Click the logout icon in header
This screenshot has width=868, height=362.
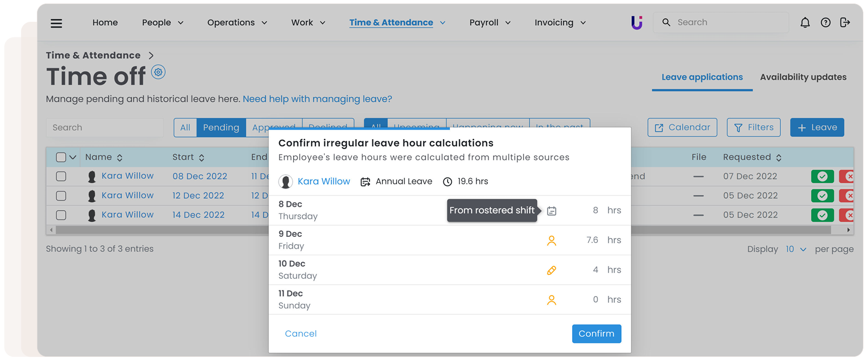[x=845, y=22]
